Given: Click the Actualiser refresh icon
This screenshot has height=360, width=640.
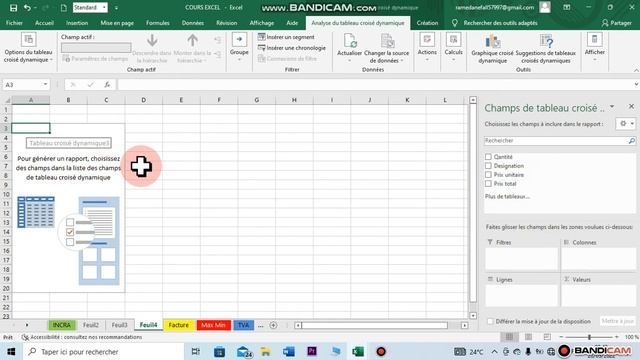Looking at the screenshot, I should [x=350, y=41].
